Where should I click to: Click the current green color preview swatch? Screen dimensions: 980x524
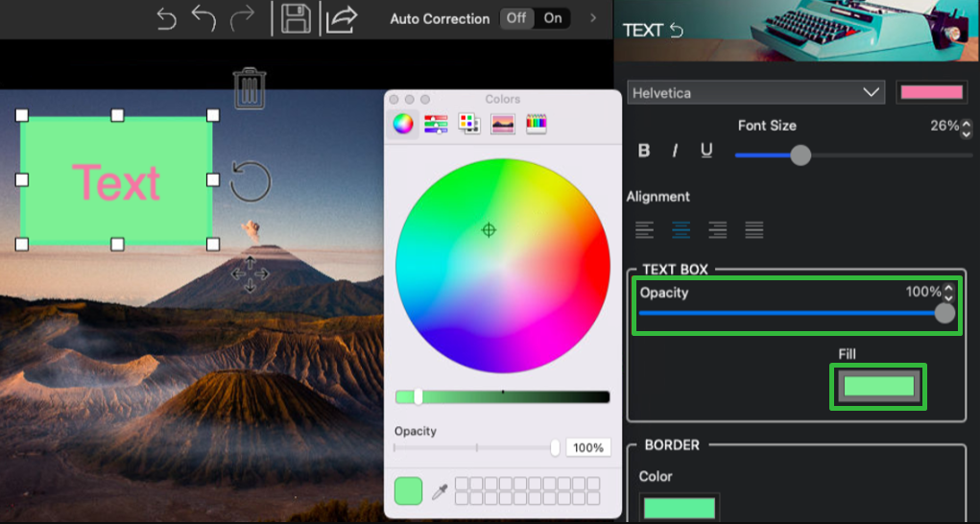click(x=408, y=491)
